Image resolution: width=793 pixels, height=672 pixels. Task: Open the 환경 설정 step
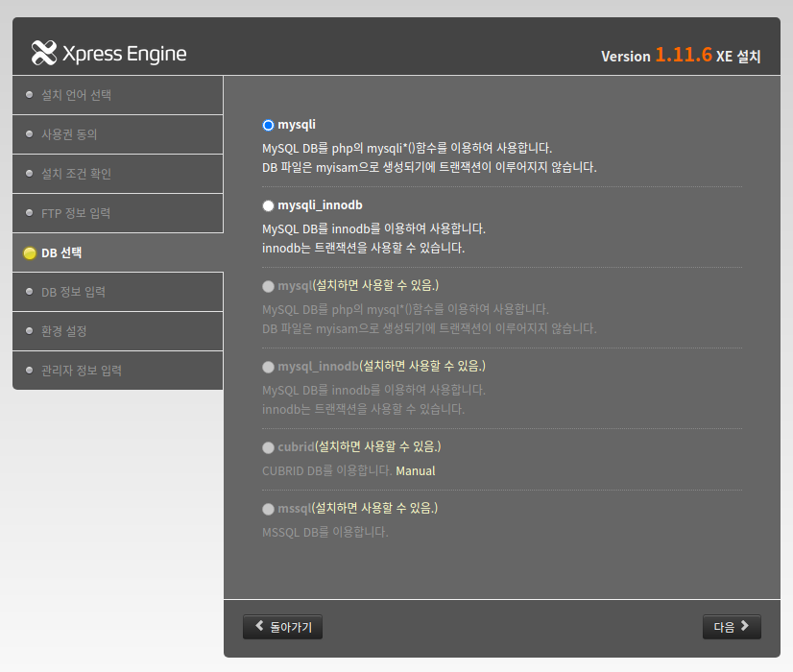coord(118,331)
